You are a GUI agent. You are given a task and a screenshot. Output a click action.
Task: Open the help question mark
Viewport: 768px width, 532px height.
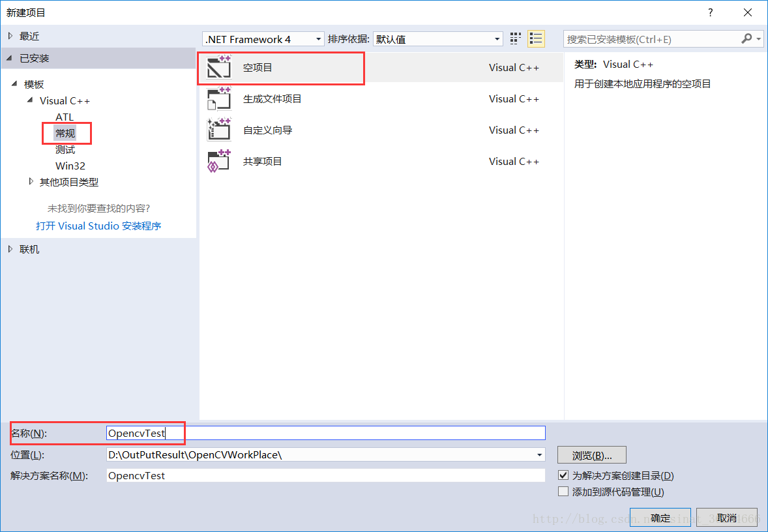click(711, 13)
